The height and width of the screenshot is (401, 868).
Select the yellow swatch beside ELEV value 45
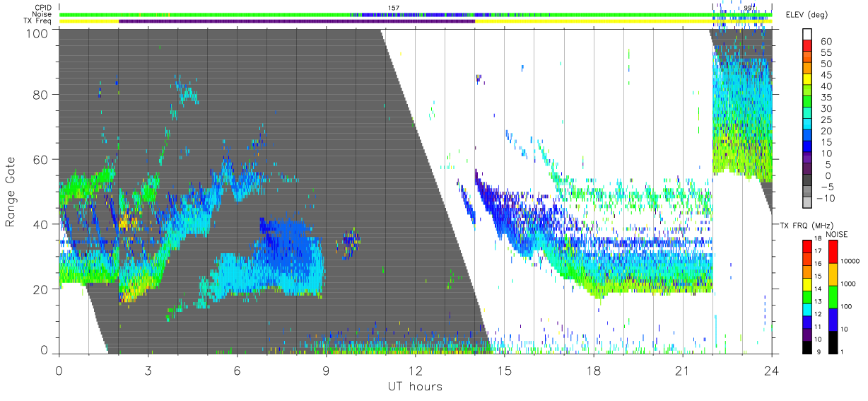point(809,80)
